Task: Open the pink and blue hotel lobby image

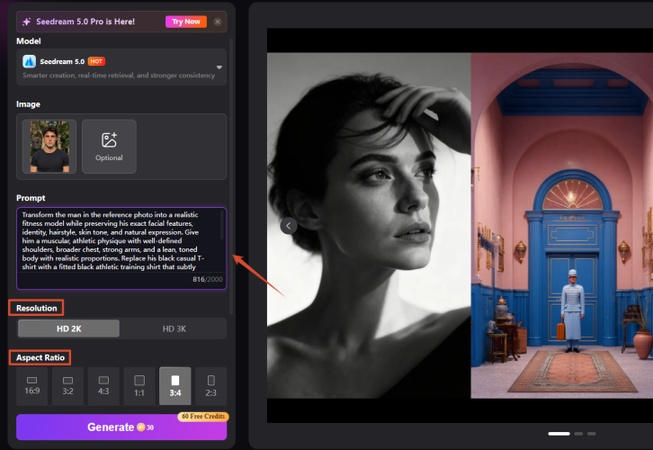Action: (562, 225)
